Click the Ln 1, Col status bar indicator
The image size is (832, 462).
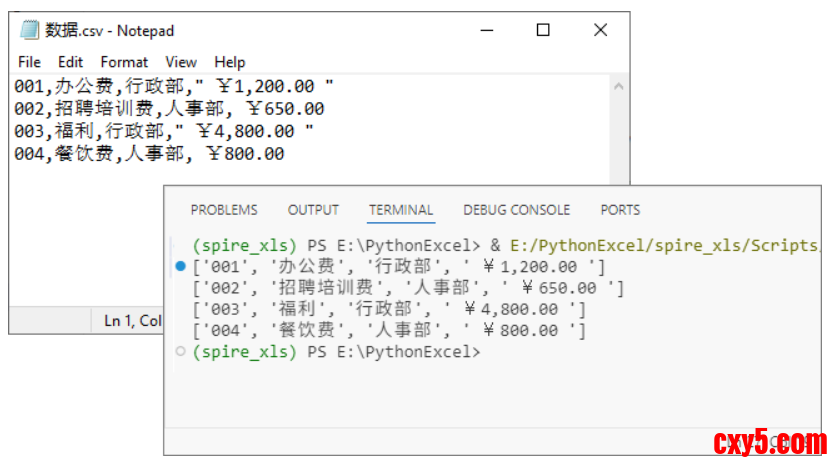pyautogui.click(x=133, y=320)
